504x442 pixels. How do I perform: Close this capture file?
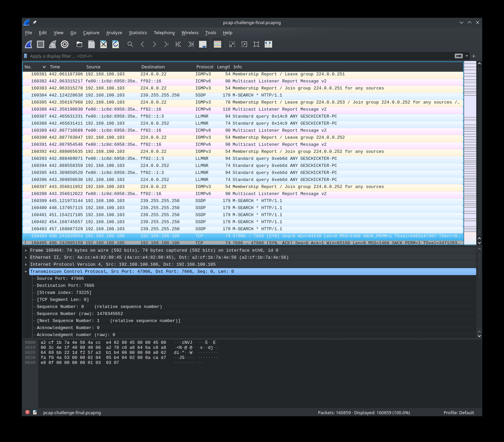(104, 44)
